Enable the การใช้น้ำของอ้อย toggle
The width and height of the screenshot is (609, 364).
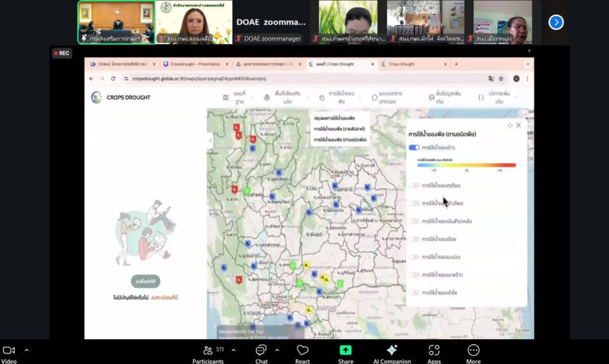tap(414, 239)
